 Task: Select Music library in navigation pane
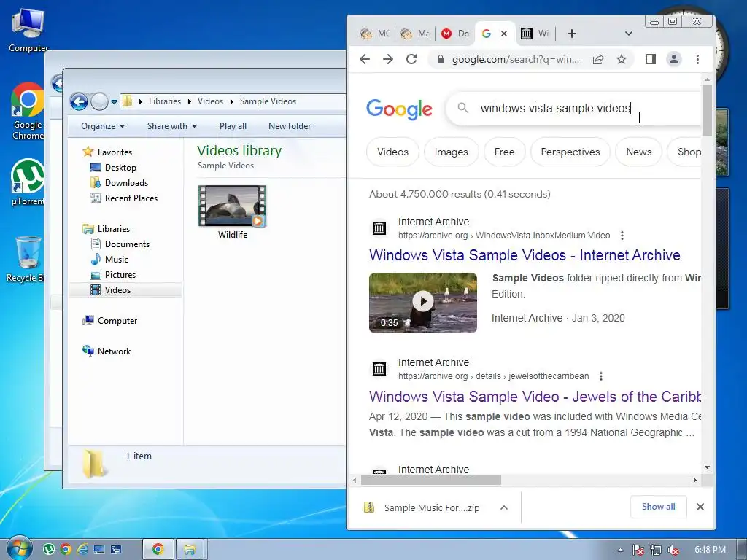click(x=116, y=259)
